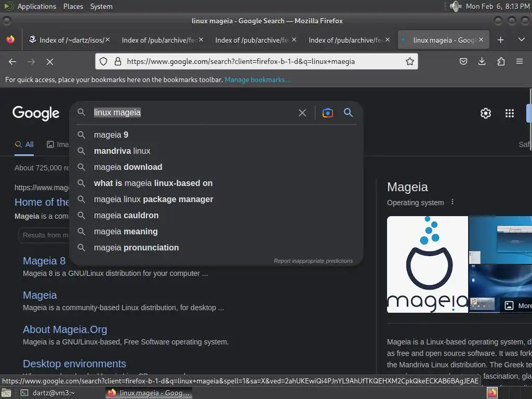Bookmark this page with the star icon

click(x=410, y=61)
